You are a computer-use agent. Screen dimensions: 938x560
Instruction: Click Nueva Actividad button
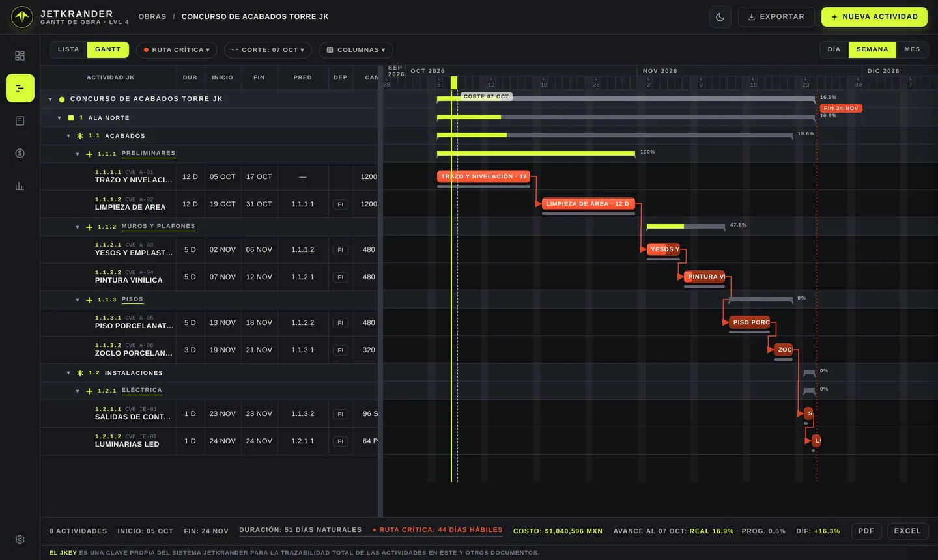[x=874, y=17]
